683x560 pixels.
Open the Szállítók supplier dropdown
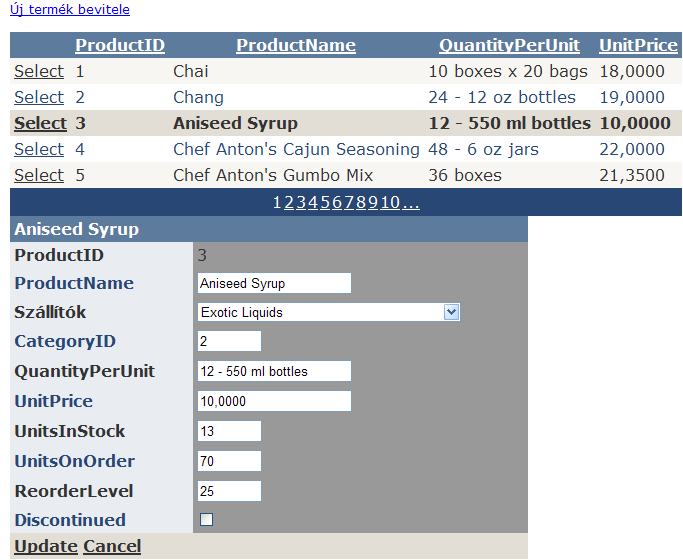click(328, 312)
